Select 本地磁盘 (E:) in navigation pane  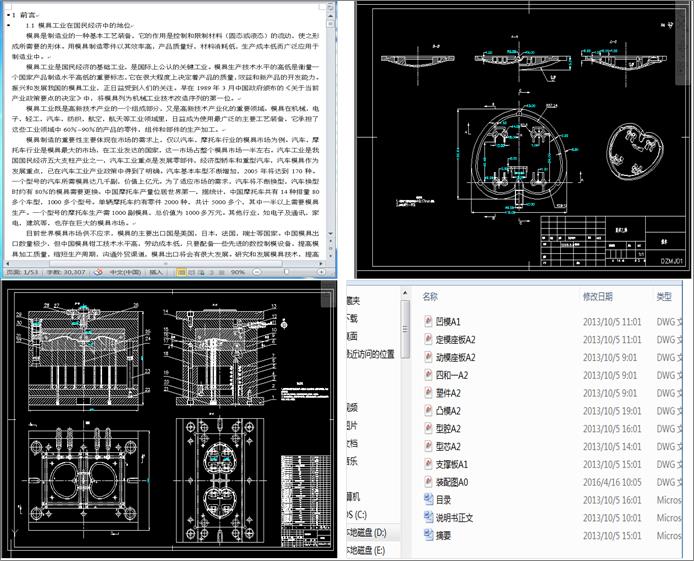pyautogui.click(x=366, y=550)
